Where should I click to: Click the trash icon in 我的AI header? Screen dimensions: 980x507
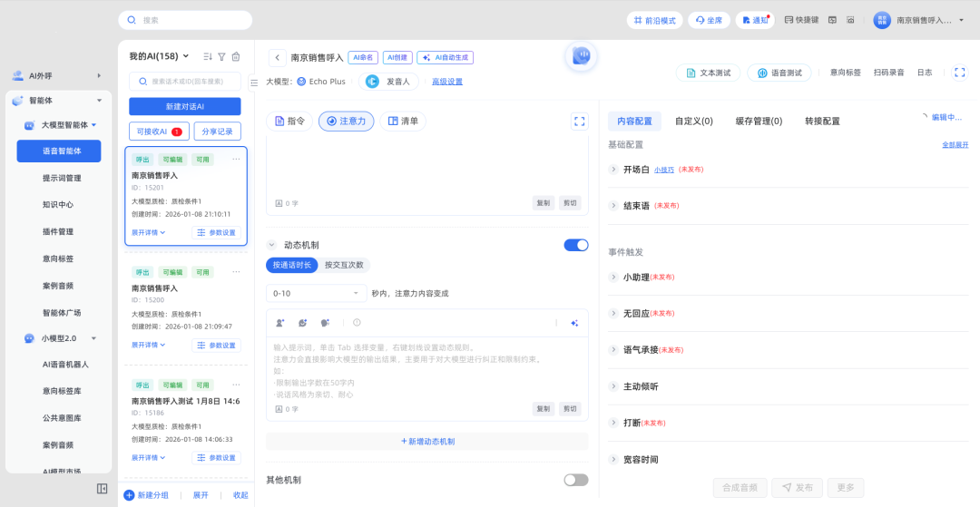tap(236, 56)
